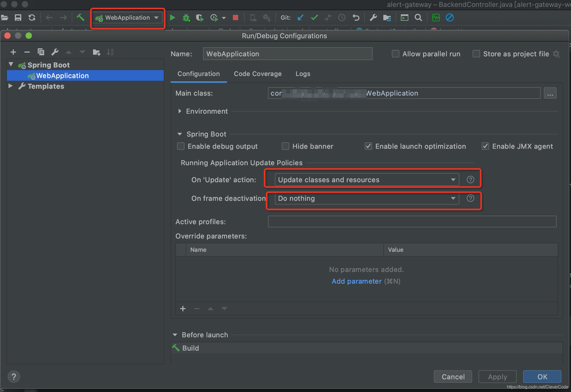Viewport: 571px width, 392px height.
Task: Enable the Hide banner checkbox
Action: [x=285, y=146]
